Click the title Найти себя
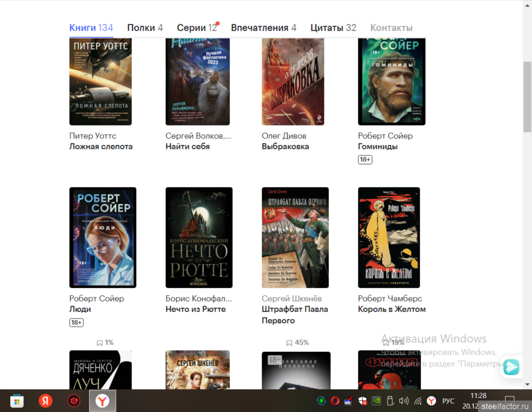The height and width of the screenshot is (412, 532). [x=187, y=147]
